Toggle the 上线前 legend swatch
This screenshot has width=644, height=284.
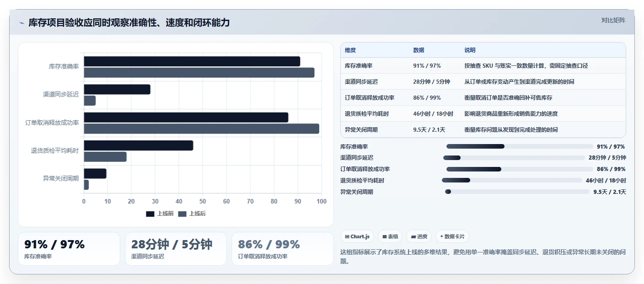point(150,214)
